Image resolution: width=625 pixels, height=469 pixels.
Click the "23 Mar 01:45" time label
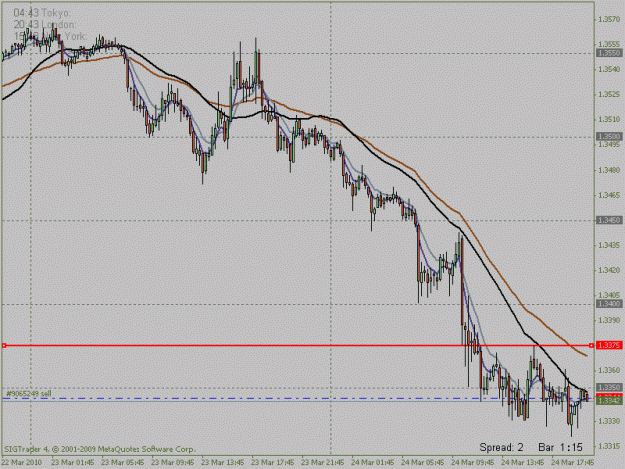pos(73,462)
